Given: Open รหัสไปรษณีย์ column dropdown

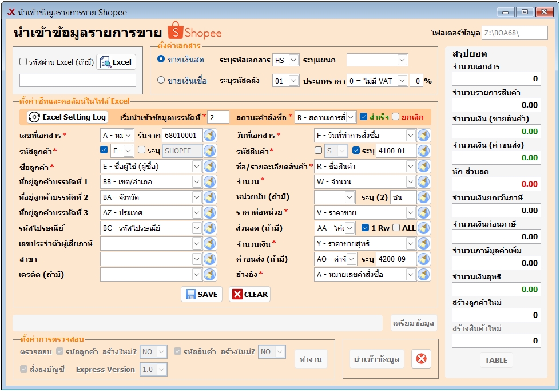Looking at the screenshot, I should tap(196, 228).
